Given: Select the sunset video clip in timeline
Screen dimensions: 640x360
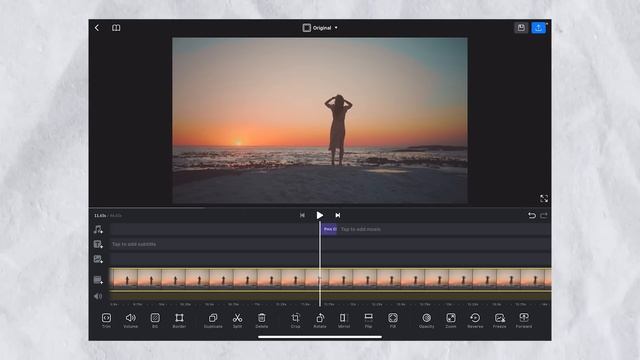Looking at the screenshot, I should (330, 278).
